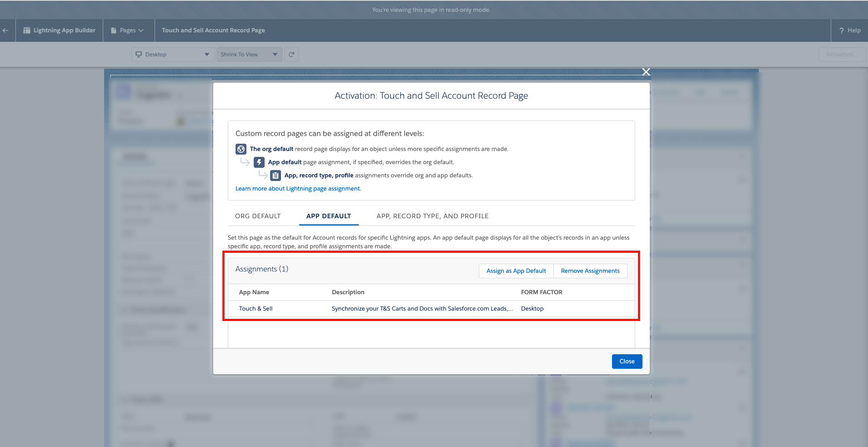The height and width of the screenshot is (447, 868).
Task: Select the Desktop form factor dropdown
Action: click(173, 55)
